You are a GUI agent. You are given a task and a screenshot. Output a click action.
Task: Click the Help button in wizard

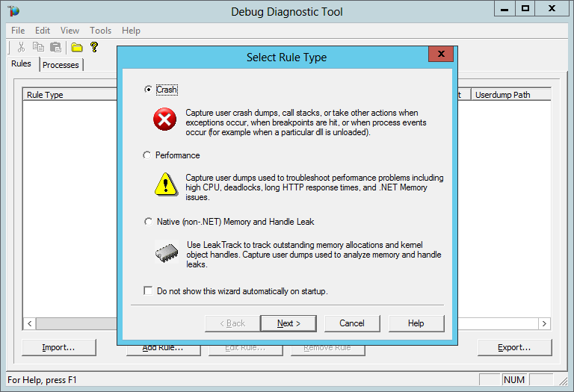coord(416,323)
